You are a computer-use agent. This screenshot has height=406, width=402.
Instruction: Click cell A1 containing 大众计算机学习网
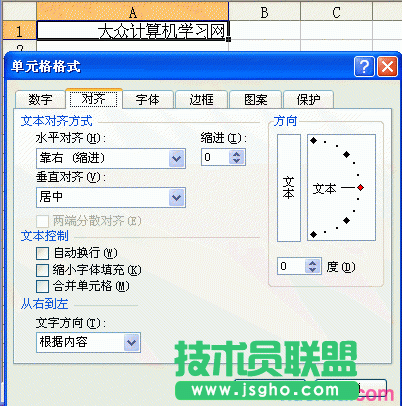click(x=133, y=31)
